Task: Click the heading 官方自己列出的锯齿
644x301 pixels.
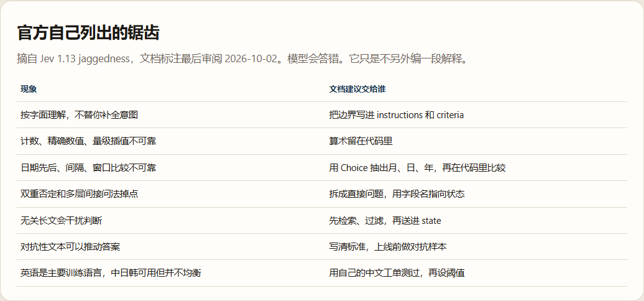Action: coord(88,33)
